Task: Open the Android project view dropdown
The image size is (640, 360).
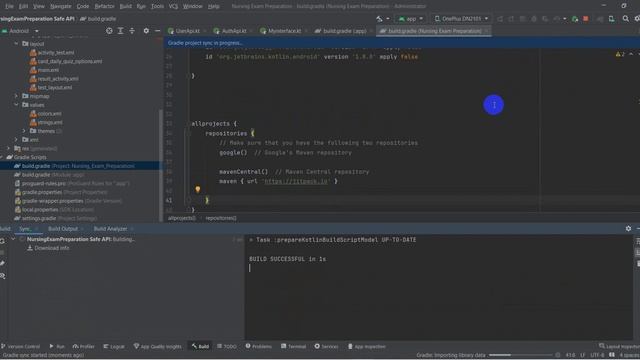Action: 20,31
